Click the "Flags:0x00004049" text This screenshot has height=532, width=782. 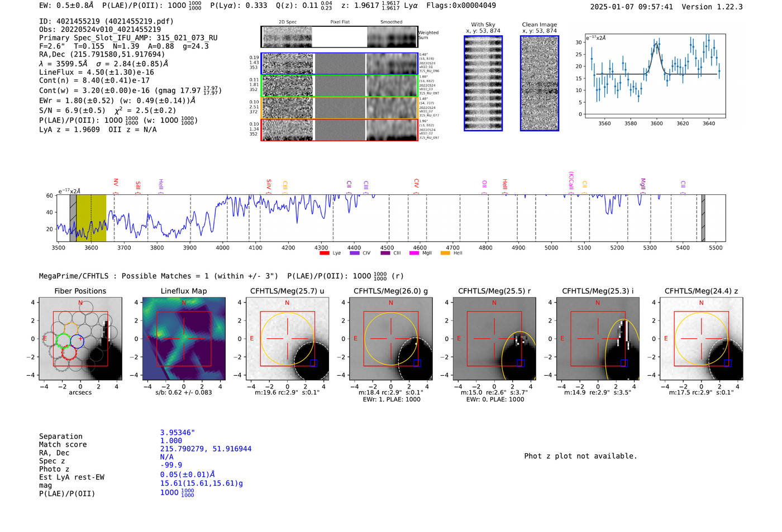[x=461, y=6]
